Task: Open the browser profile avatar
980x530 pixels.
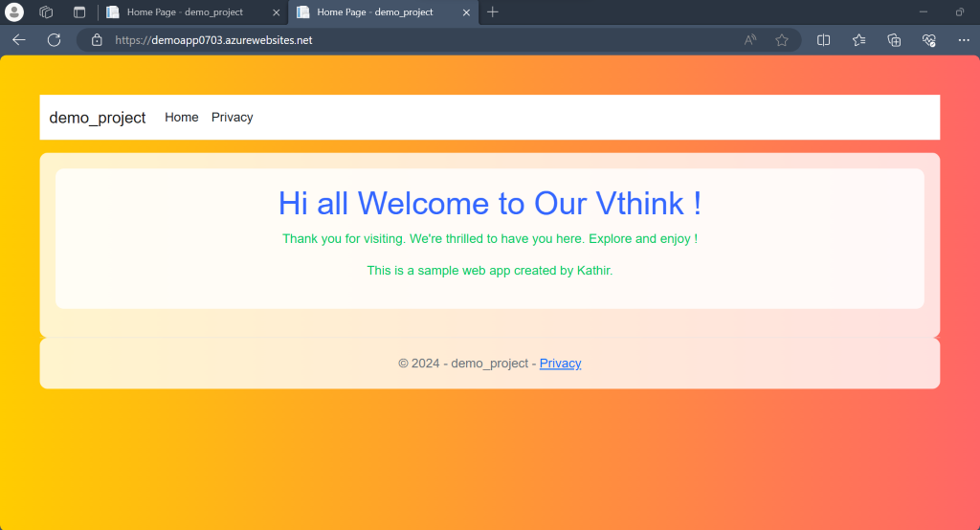Action: pos(13,11)
